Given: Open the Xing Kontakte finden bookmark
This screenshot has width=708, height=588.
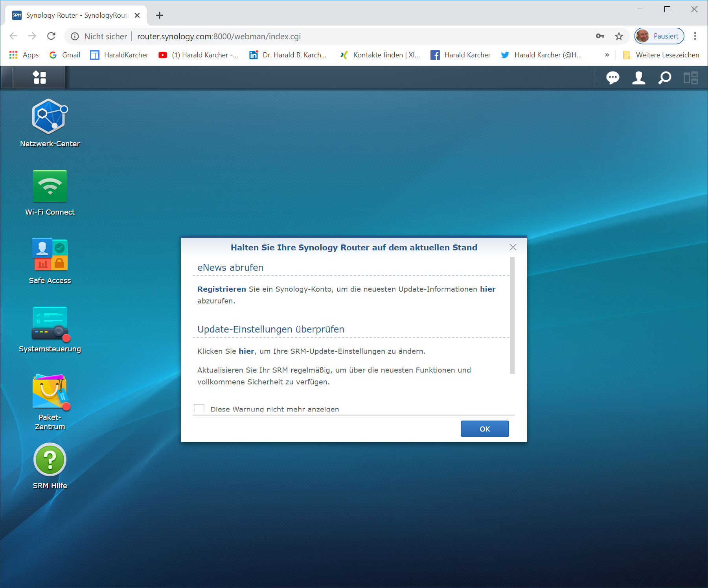Looking at the screenshot, I should (380, 55).
